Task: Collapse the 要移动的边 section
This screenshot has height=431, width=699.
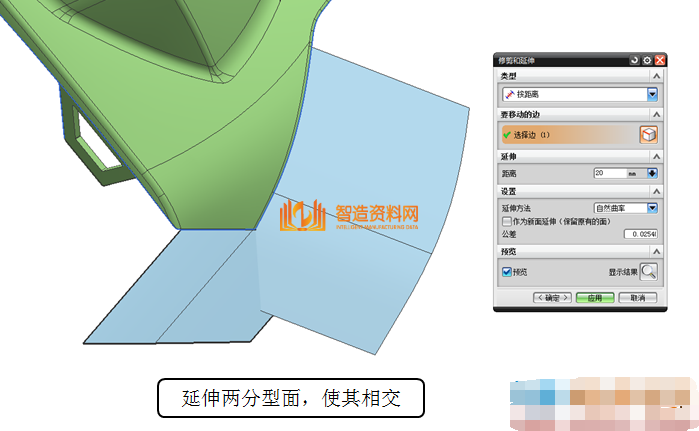Action: 656,115
